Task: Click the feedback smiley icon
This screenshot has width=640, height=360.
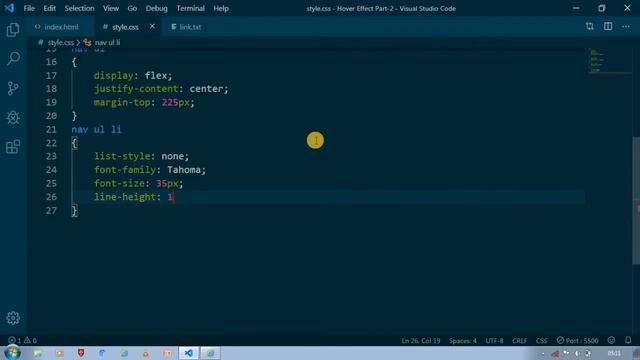Action: pos(611,340)
